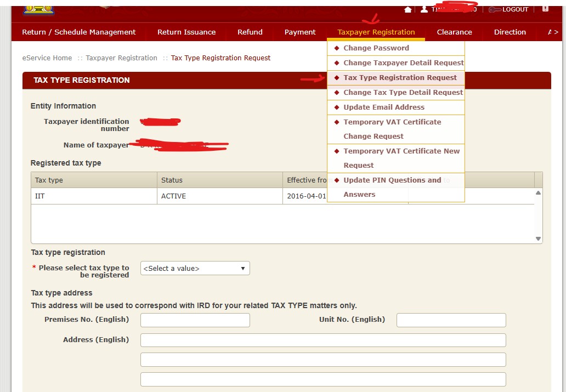The height and width of the screenshot is (392, 566).
Task: Open the tax type select dropdown
Action: [195, 268]
